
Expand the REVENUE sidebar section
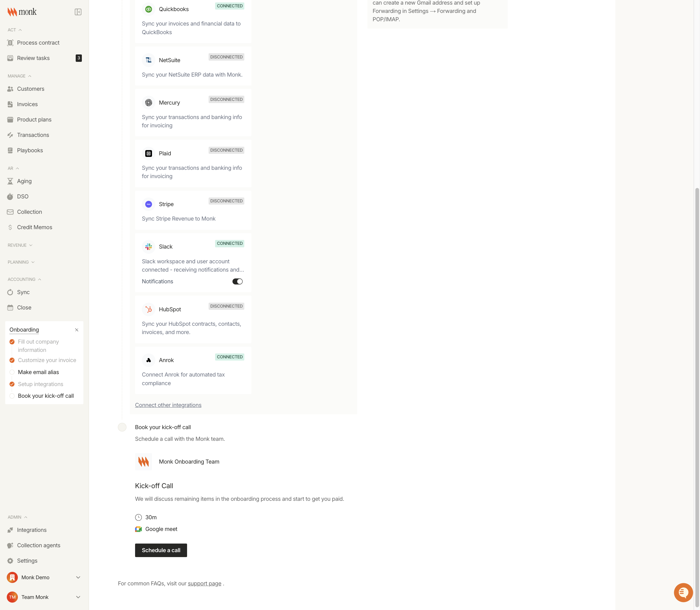pyautogui.click(x=20, y=245)
